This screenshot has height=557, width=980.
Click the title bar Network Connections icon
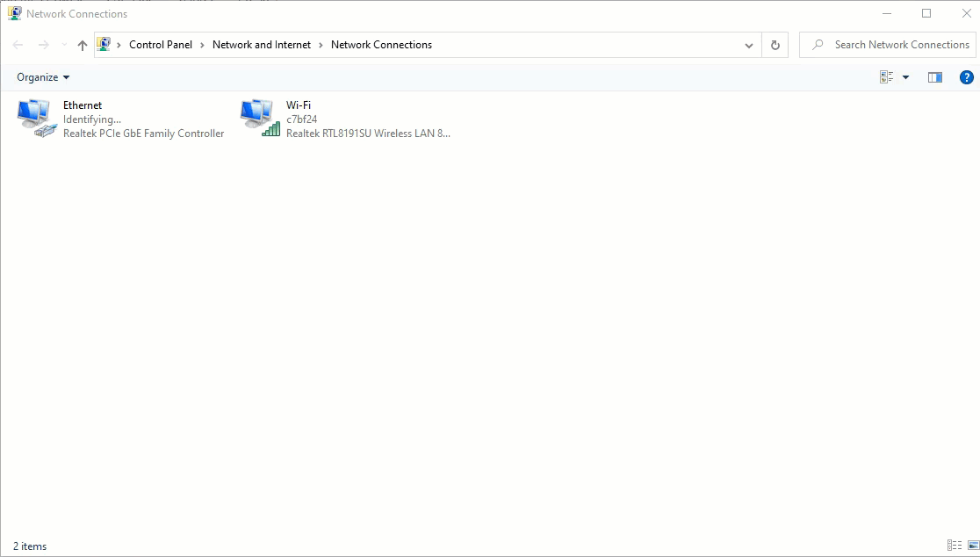coord(14,13)
